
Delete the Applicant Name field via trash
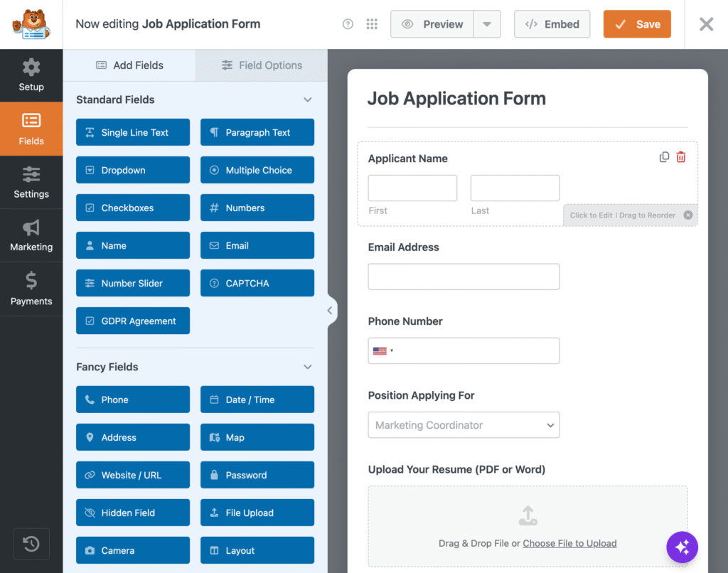[x=681, y=157]
